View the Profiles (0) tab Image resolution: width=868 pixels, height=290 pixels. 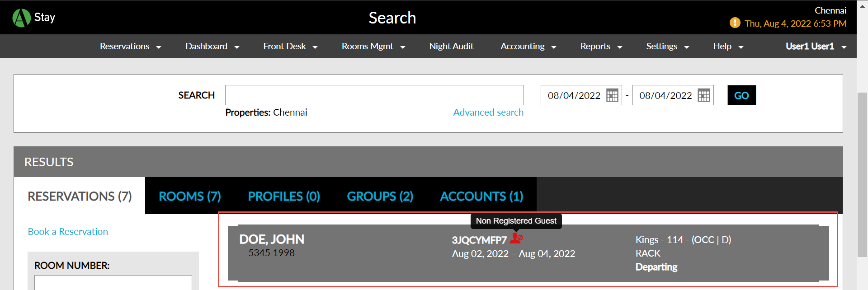tap(284, 196)
